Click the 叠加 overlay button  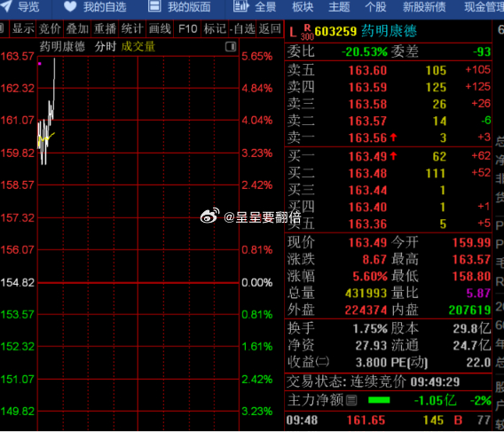[x=77, y=29]
